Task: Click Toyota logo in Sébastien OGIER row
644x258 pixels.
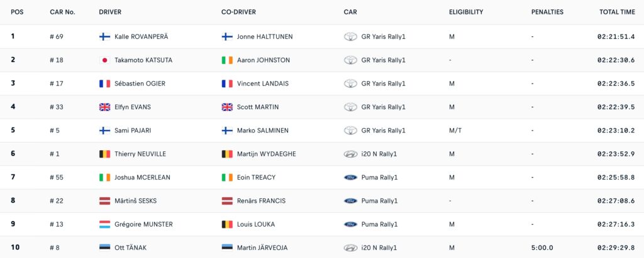Action: (350, 83)
